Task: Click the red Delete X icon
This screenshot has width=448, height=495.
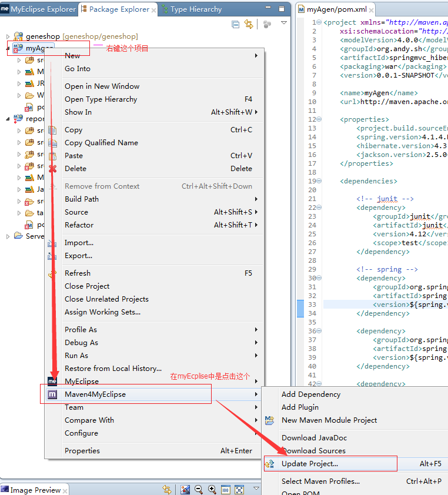Action: click(x=52, y=169)
